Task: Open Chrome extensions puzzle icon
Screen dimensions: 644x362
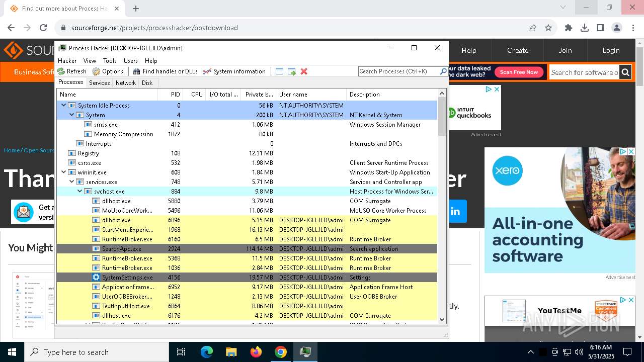Action: [x=569, y=28]
